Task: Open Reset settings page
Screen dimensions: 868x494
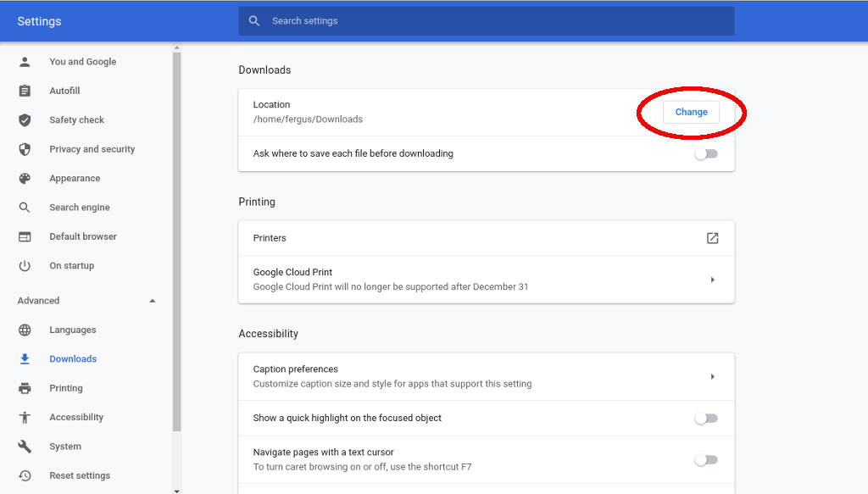Action: (x=80, y=475)
